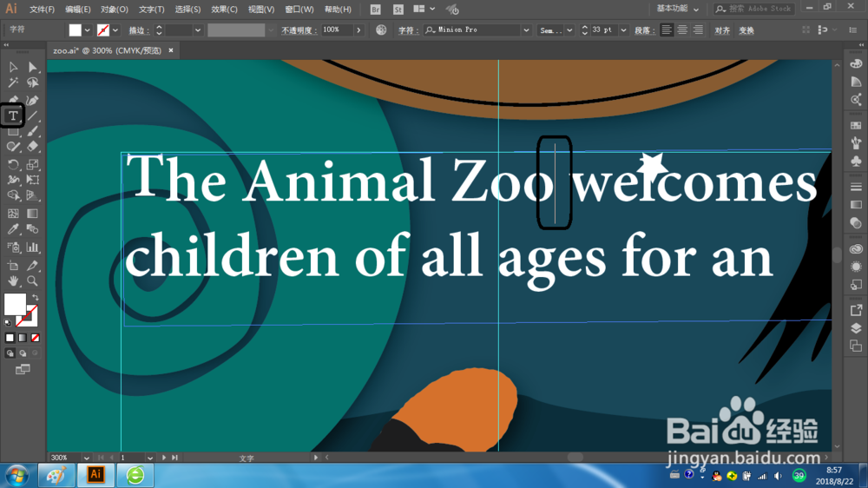
Task: Open the font style Sem.. dropdown
Action: [x=569, y=30]
